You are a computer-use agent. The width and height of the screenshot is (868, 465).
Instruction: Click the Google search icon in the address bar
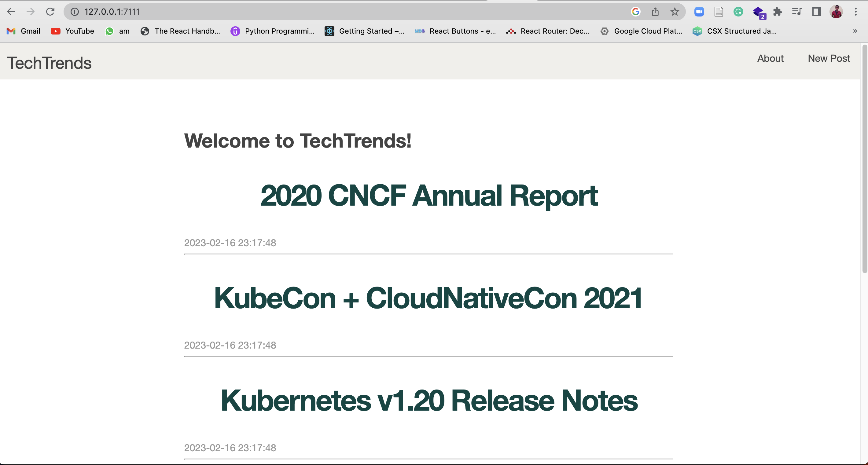pyautogui.click(x=635, y=11)
